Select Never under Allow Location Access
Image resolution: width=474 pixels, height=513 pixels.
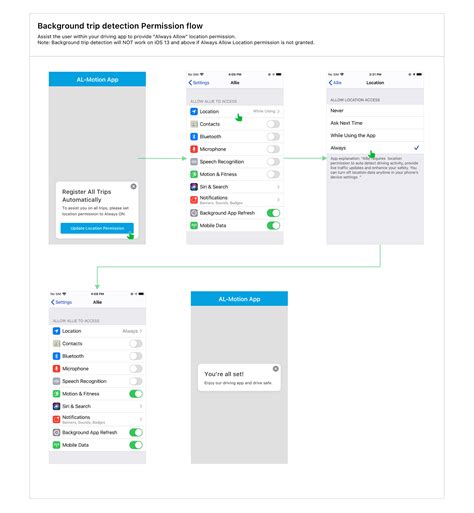(375, 111)
